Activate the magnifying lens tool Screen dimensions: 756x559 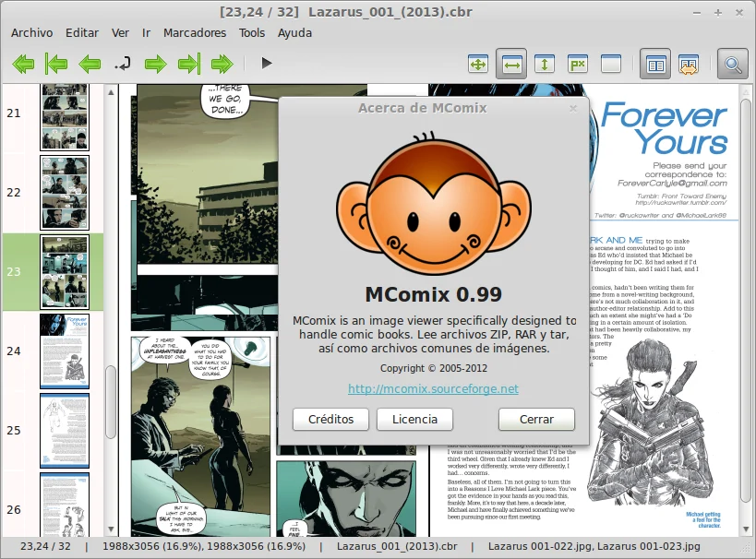(733, 64)
